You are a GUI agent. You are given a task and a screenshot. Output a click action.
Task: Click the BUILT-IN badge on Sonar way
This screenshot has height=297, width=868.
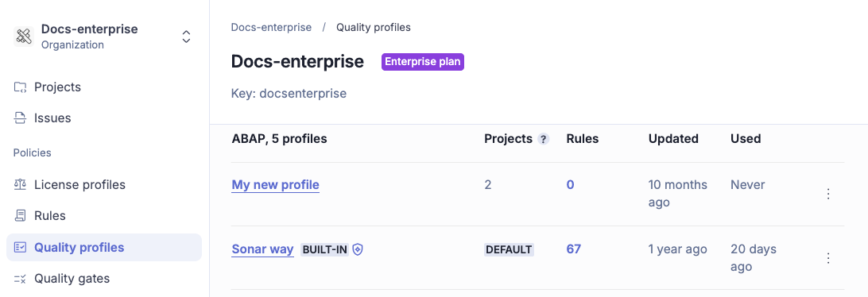[x=325, y=249]
